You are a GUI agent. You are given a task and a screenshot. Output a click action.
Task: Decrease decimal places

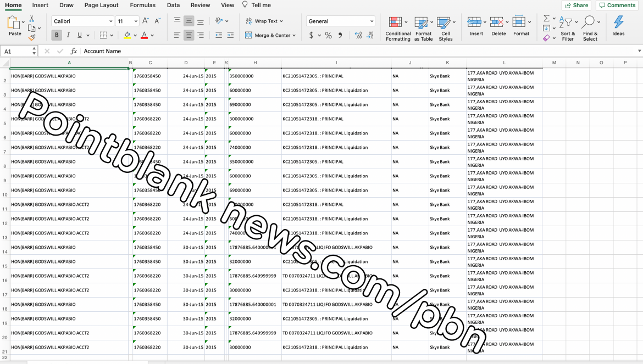tap(370, 36)
